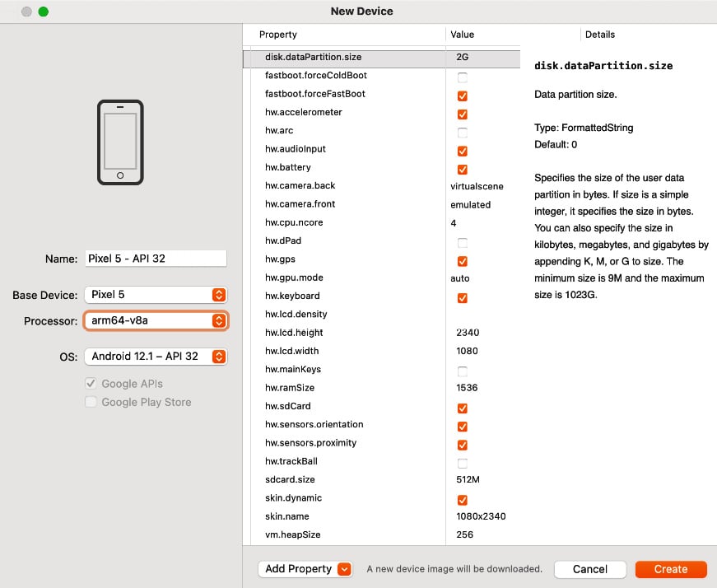Click the green window zoom button
Image resolution: width=717 pixels, height=588 pixels.
[44, 12]
